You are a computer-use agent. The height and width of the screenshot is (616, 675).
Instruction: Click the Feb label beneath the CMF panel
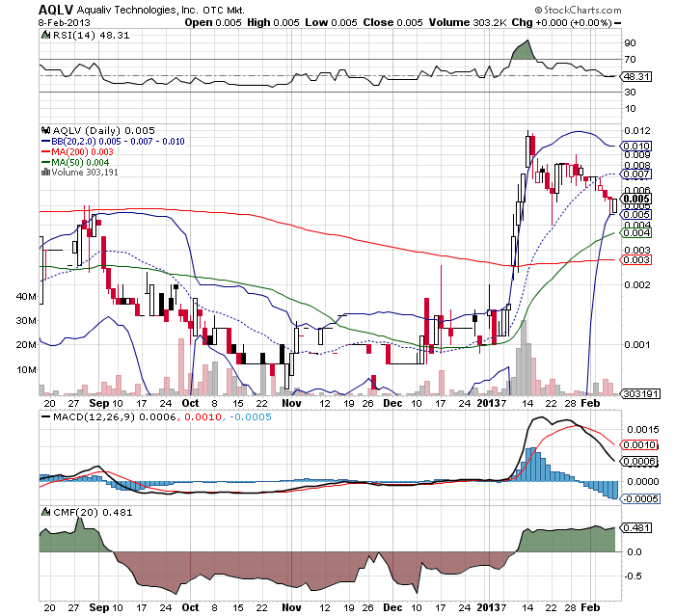coord(590,607)
